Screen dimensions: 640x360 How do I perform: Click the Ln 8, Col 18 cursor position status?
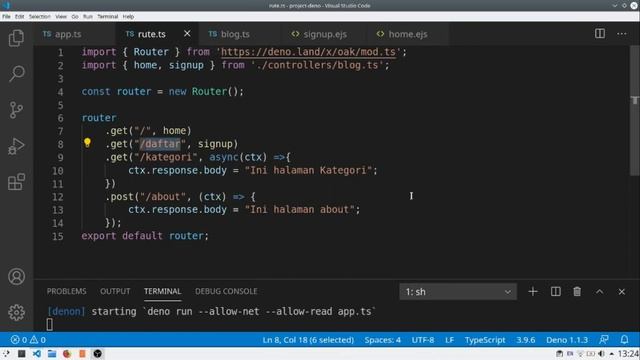pyautogui.click(x=308, y=340)
